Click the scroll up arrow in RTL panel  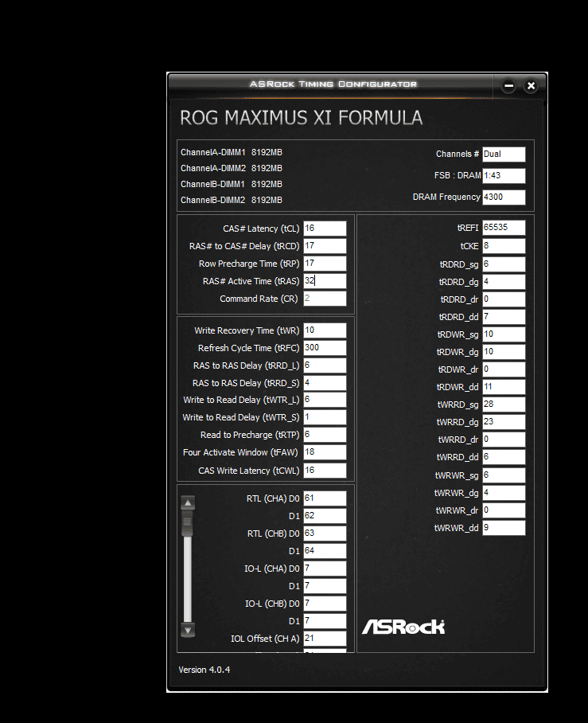(x=188, y=503)
